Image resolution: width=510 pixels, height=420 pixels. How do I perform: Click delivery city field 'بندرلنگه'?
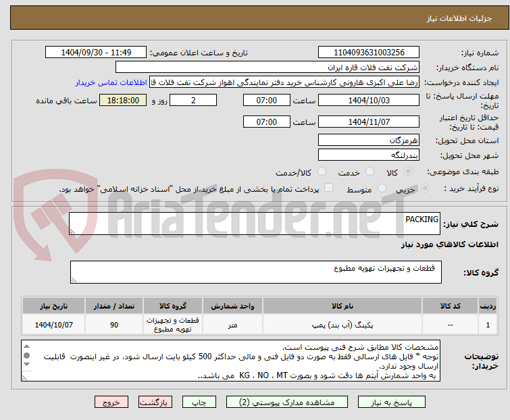click(x=369, y=155)
